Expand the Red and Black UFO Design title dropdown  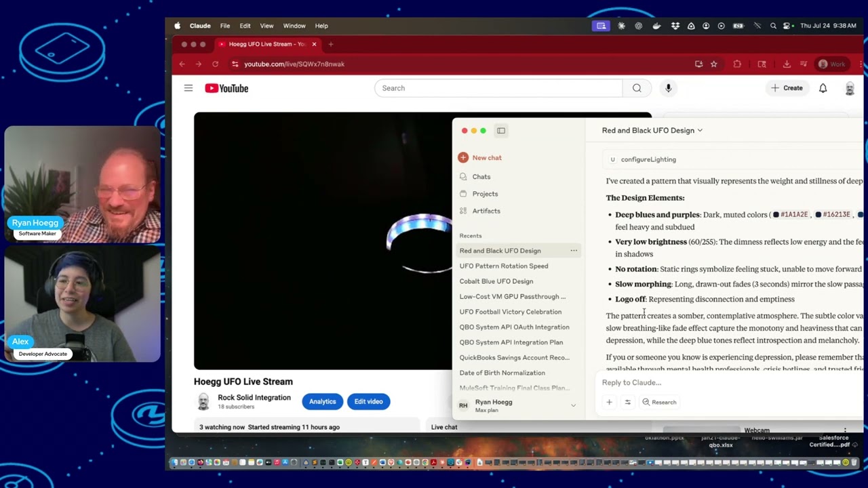(652, 130)
